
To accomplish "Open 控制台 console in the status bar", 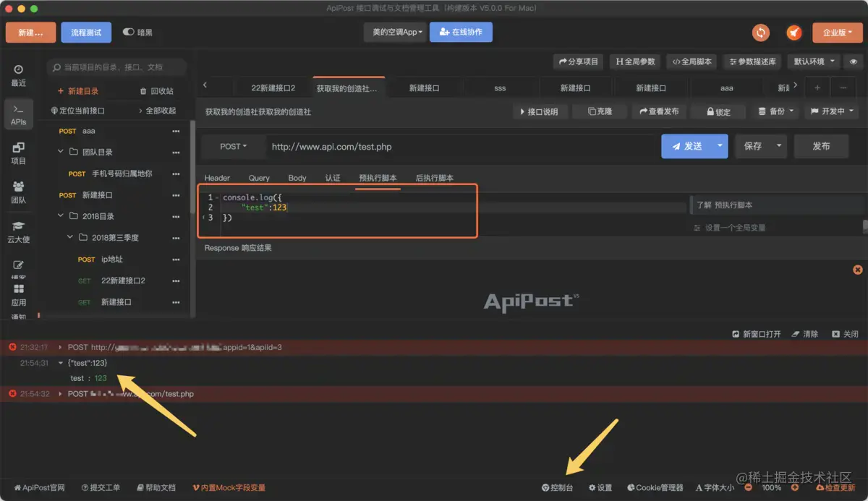I will [x=558, y=488].
